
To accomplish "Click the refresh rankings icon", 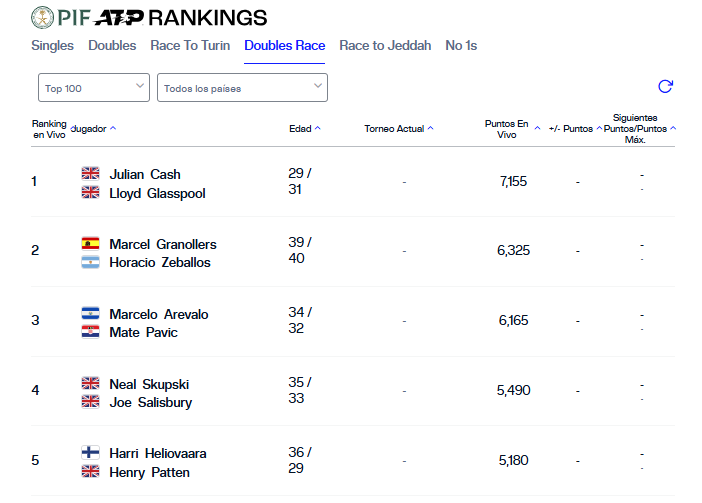I will point(665,86).
